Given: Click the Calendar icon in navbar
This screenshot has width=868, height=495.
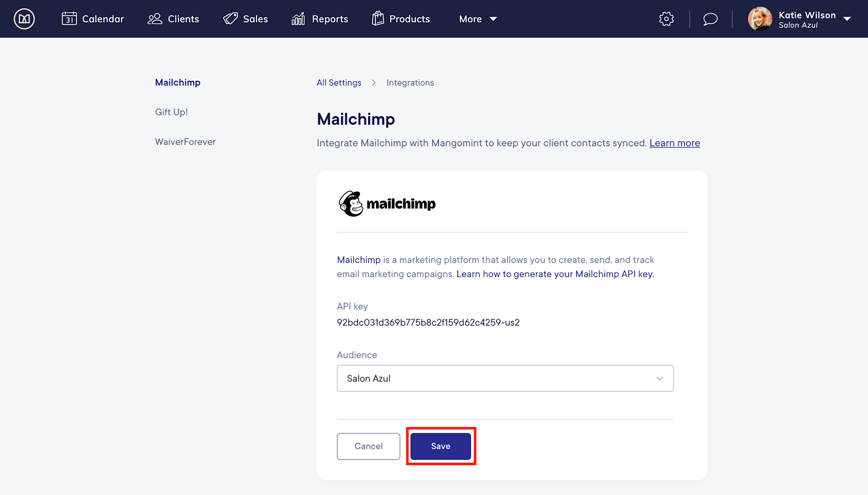Looking at the screenshot, I should [69, 19].
